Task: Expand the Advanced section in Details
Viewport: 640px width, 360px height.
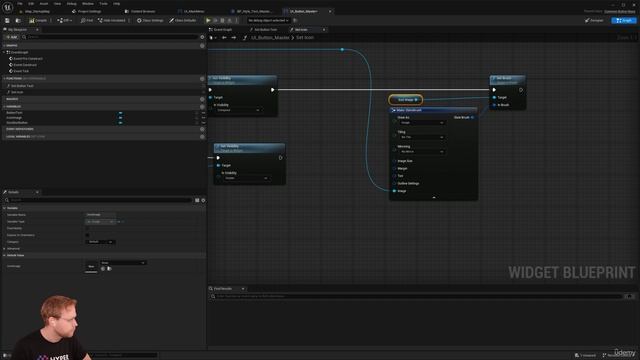Action: 4,249
